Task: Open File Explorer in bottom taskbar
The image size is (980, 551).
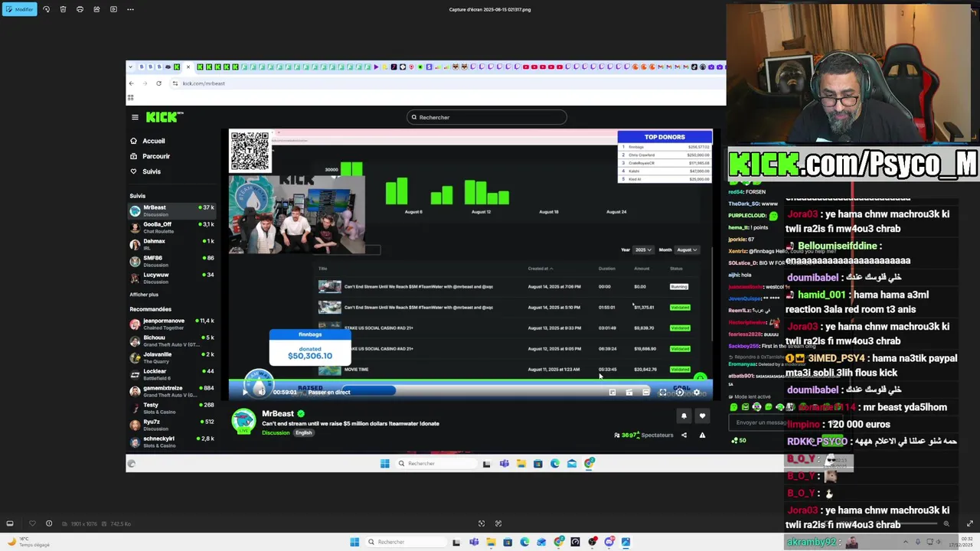Action: tap(491, 542)
